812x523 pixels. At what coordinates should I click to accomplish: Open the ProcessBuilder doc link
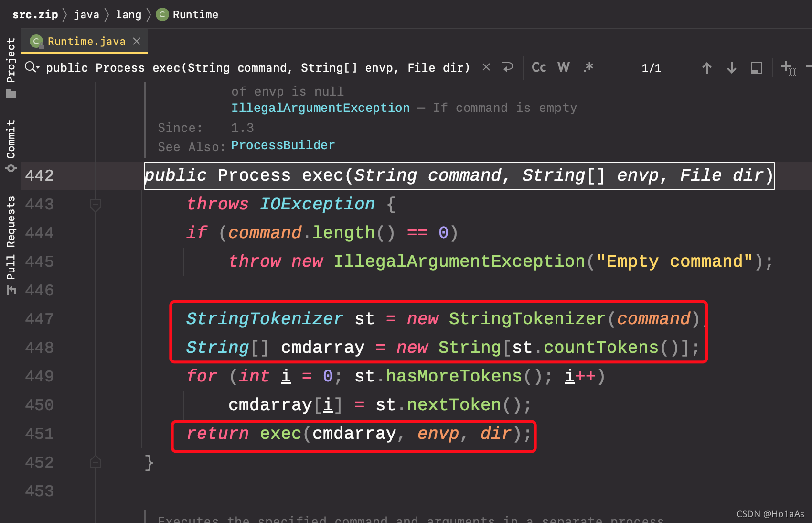[x=283, y=145]
